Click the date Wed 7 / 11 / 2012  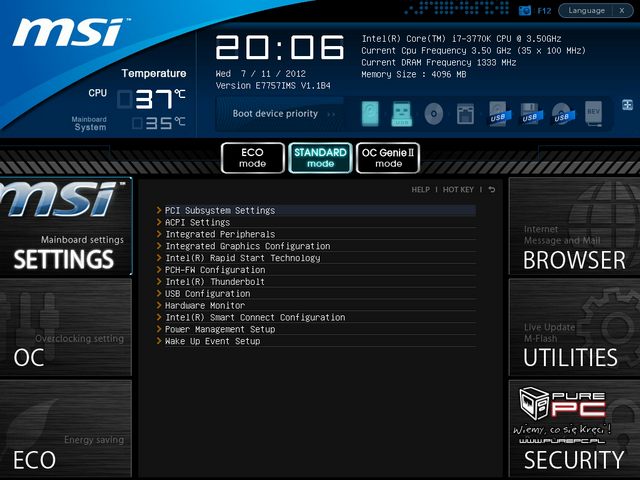coord(260,74)
